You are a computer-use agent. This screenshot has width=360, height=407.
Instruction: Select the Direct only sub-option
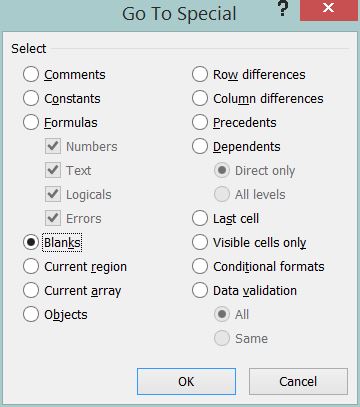tap(222, 170)
